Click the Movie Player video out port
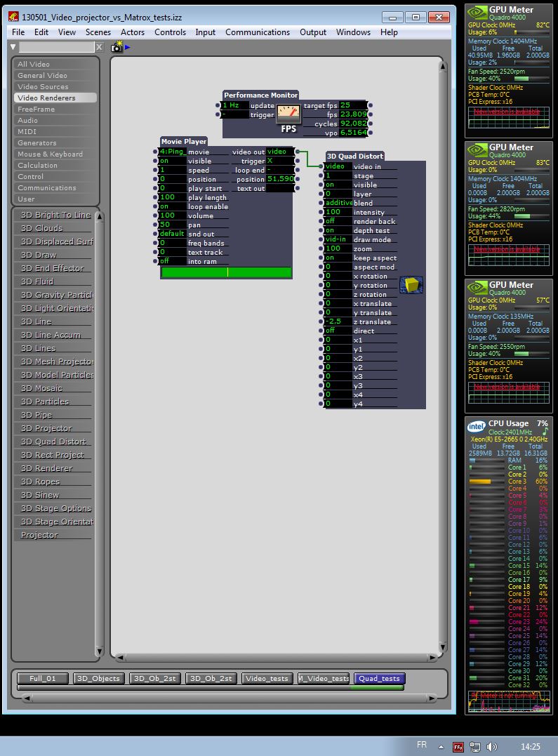Viewport: 558px width, 756px height. click(298, 152)
